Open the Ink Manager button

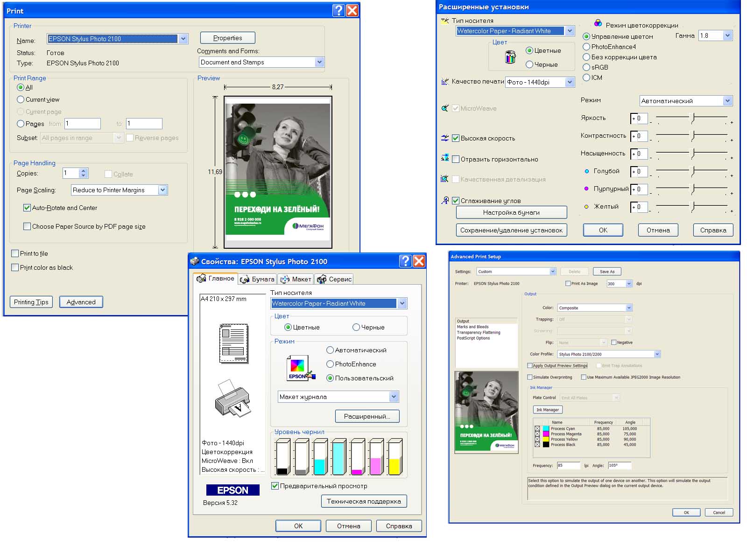(548, 410)
